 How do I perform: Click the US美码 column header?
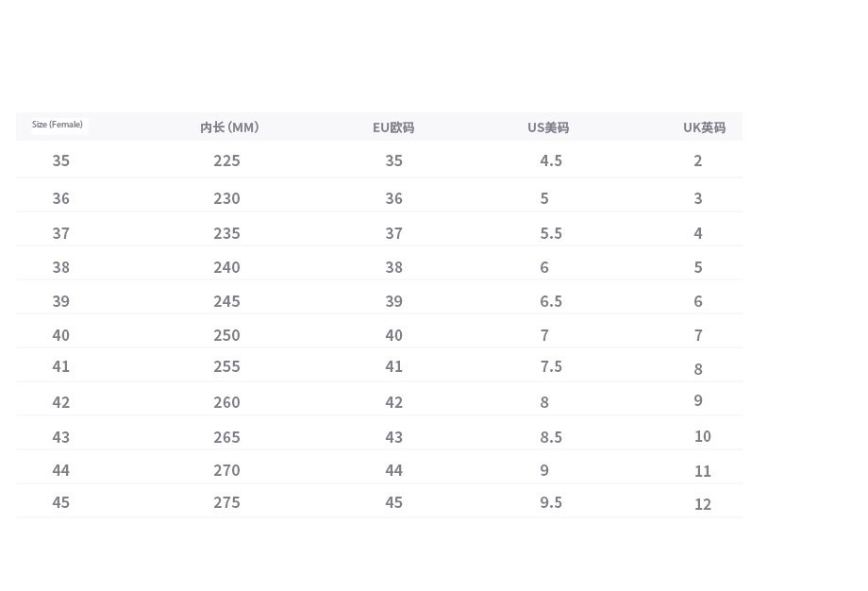click(548, 127)
